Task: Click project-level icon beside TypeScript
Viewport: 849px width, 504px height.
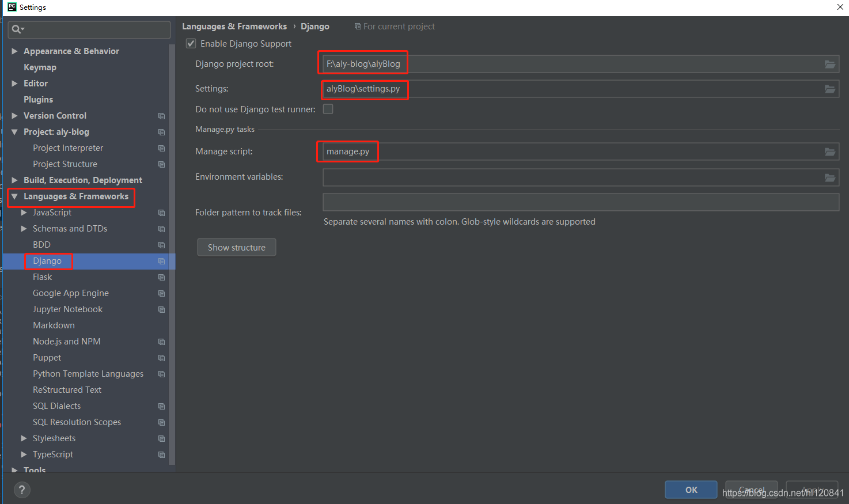Action: coord(162,454)
